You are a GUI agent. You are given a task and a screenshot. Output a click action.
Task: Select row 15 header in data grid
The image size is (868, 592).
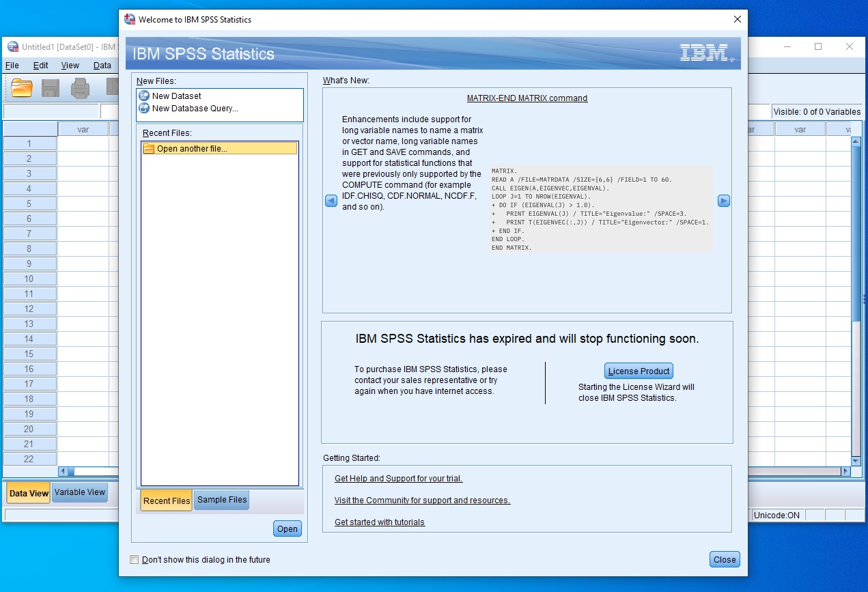30,354
